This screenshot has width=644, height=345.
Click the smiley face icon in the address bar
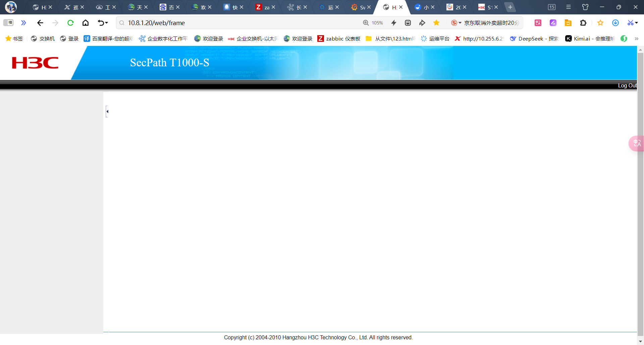pos(408,23)
